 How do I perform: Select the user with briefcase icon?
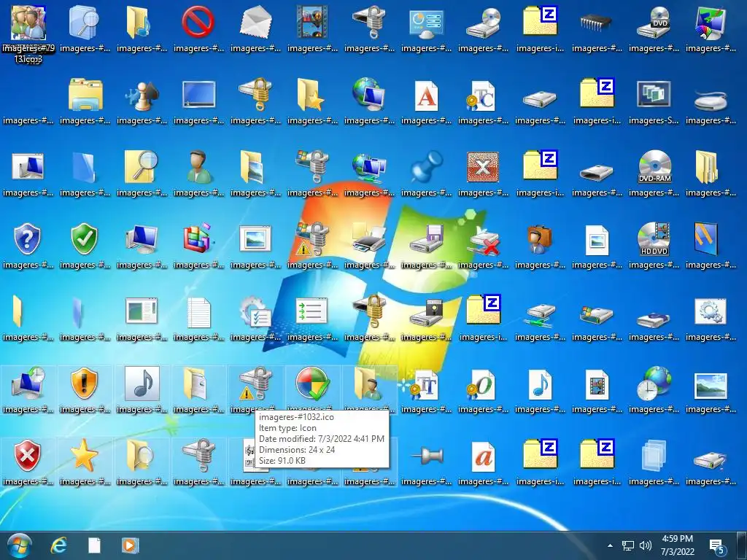pos(539,239)
